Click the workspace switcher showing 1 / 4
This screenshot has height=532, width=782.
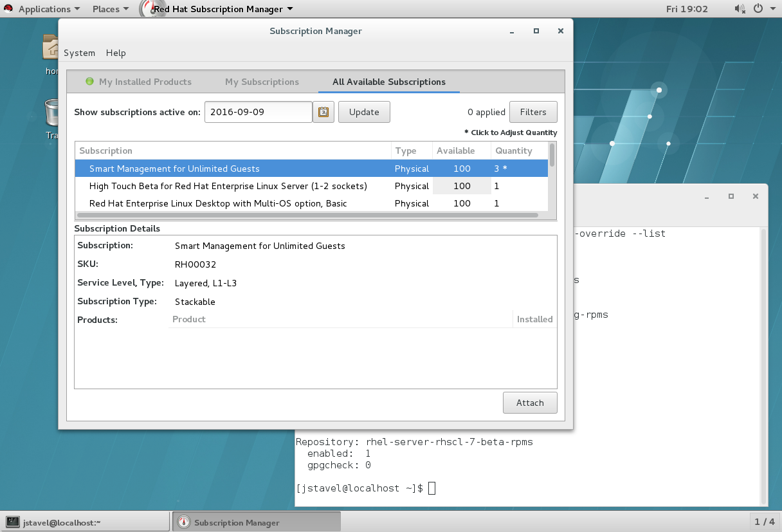[x=765, y=522]
